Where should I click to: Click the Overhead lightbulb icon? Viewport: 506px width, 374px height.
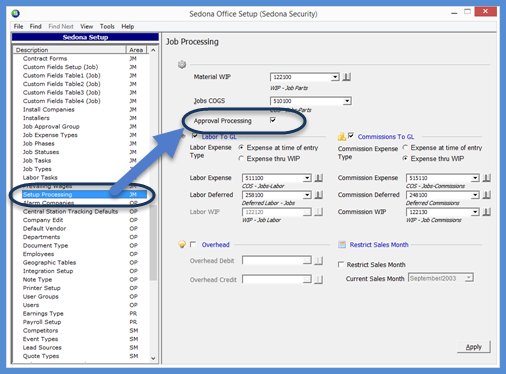pyautogui.click(x=182, y=245)
